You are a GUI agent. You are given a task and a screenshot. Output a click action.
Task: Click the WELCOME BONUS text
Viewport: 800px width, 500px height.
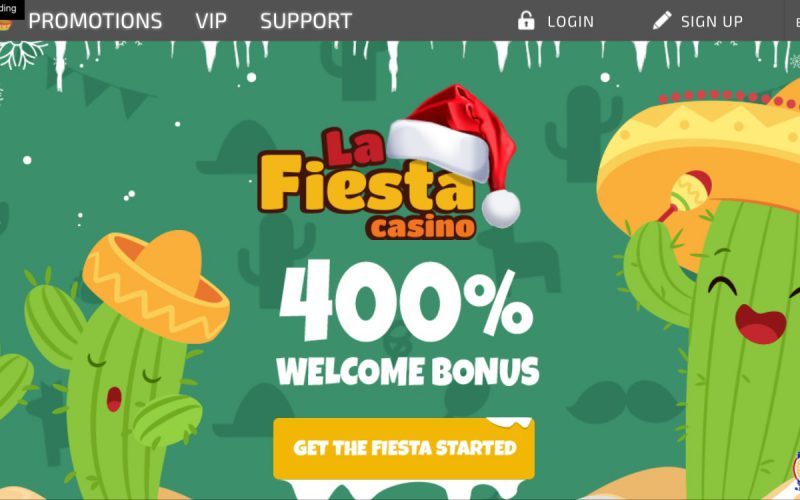click(408, 371)
